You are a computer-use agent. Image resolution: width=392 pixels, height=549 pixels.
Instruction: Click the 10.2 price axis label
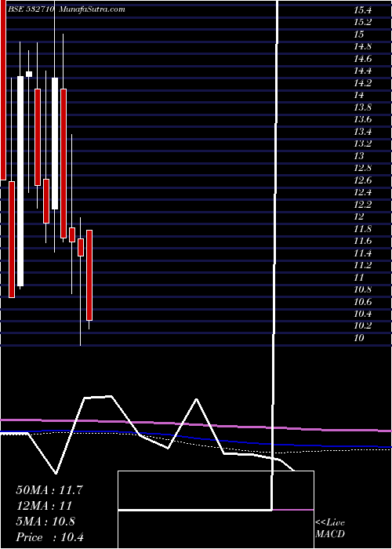(x=362, y=325)
